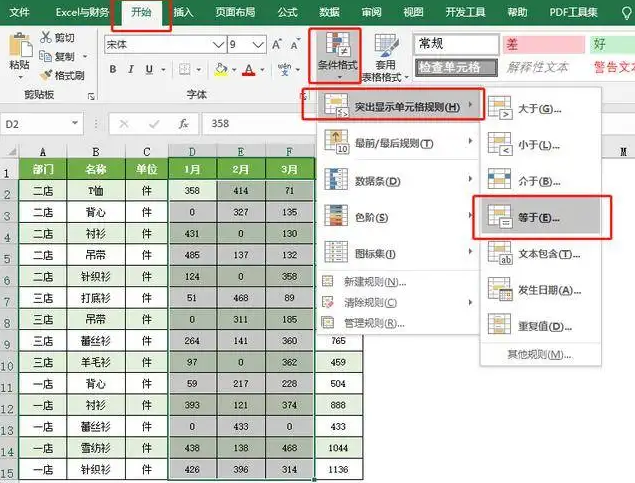Switch to the Excel与财务 tab
This screenshot has height=483, width=635.
click(x=82, y=12)
